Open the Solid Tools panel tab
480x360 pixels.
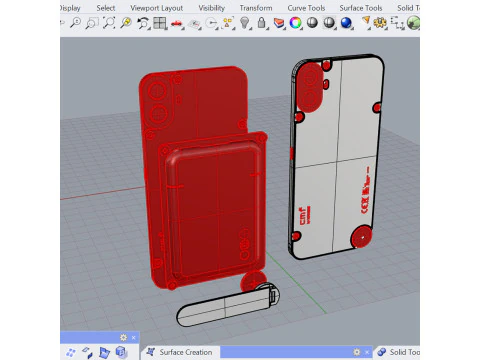[x=398, y=352]
